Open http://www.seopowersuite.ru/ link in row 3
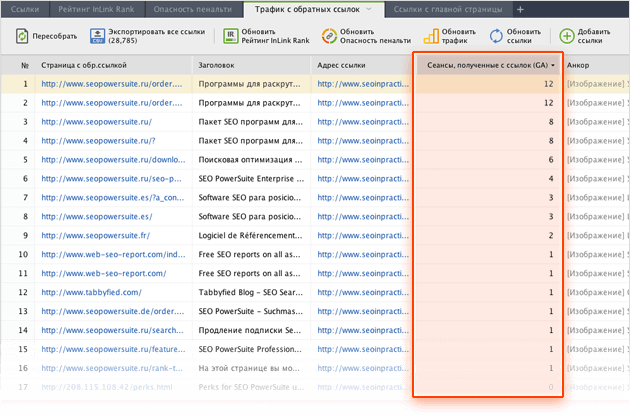 coord(96,122)
